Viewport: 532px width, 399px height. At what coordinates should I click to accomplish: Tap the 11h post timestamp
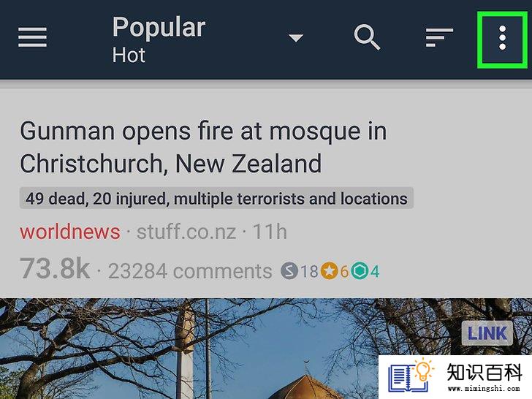point(270,232)
